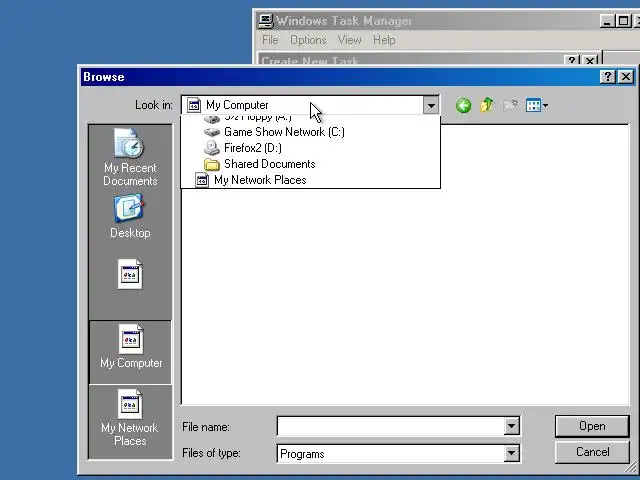The width and height of the screenshot is (640, 480).
Task: Maximize the Windows Task Manager window
Action: pyautogui.click(x=623, y=21)
